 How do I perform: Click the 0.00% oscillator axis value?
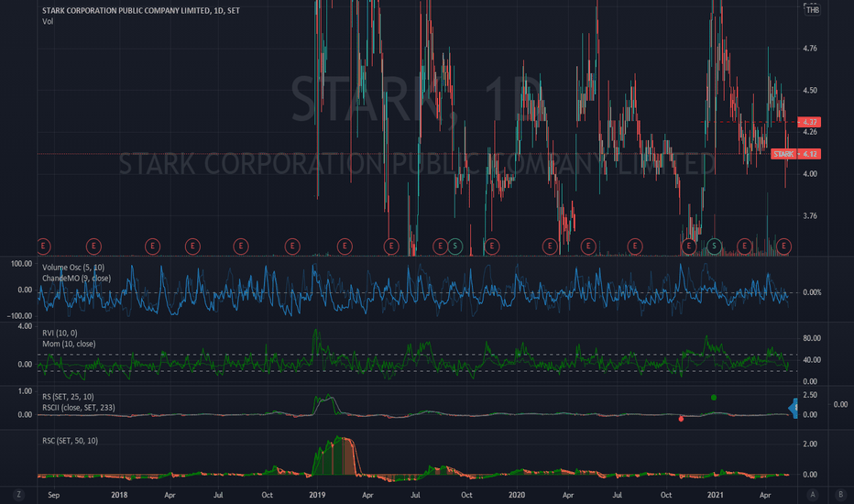[812, 292]
